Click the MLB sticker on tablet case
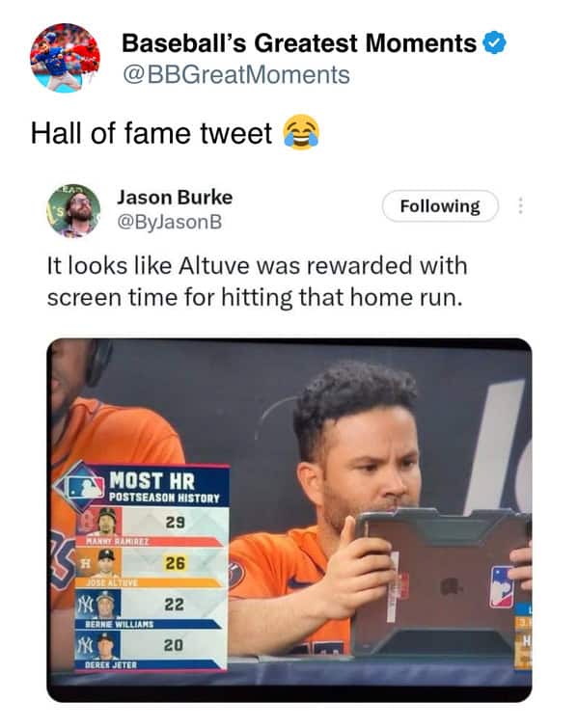The width and height of the screenshot is (578, 728). 502,587
